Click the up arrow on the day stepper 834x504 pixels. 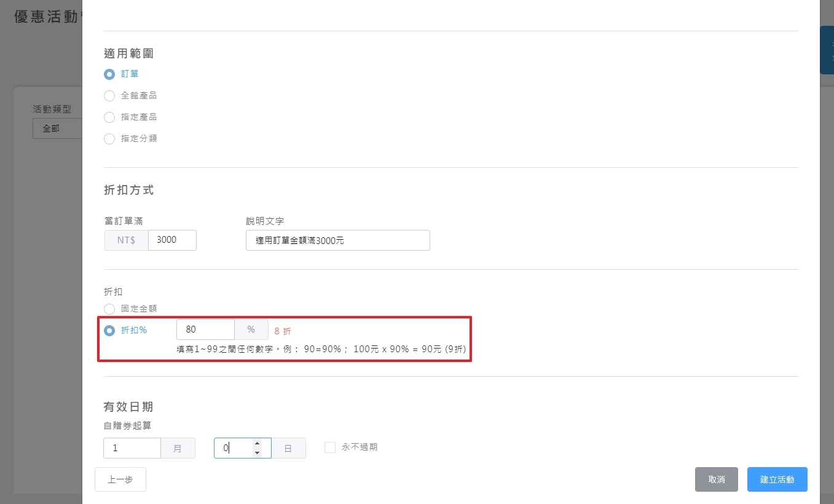(257, 443)
